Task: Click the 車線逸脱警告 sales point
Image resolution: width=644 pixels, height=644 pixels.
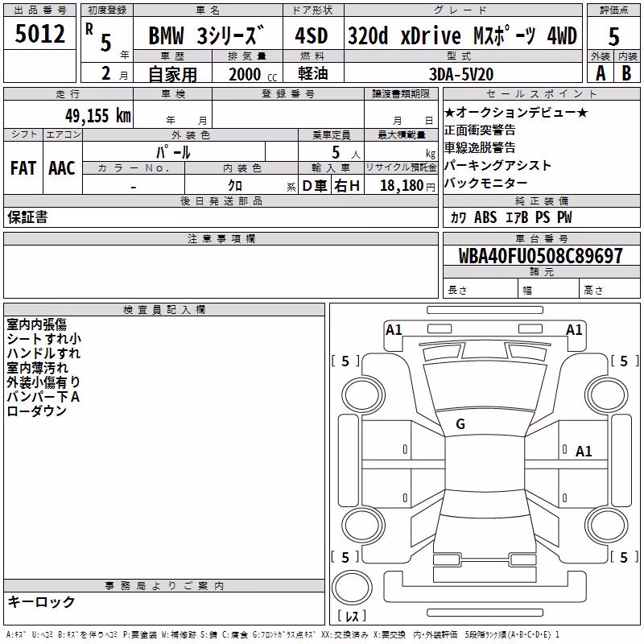Action: (x=480, y=148)
